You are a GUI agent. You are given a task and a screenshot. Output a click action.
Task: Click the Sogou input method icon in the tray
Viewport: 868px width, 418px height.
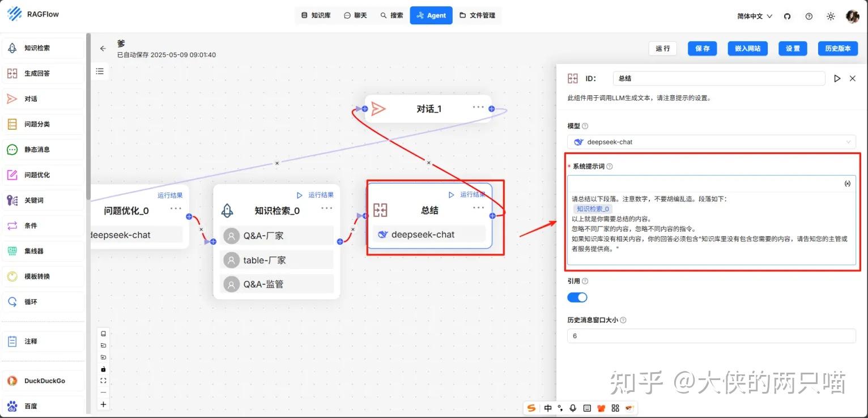click(x=531, y=408)
